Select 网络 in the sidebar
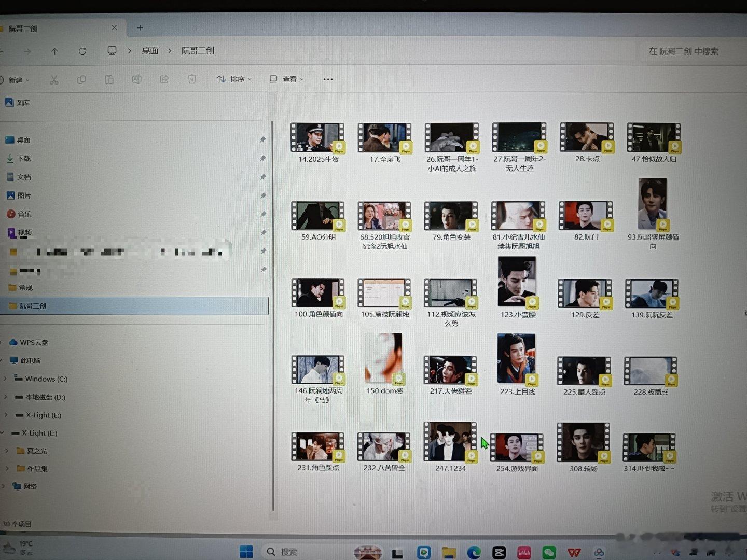Viewport: 747px width, 560px height. click(24, 487)
